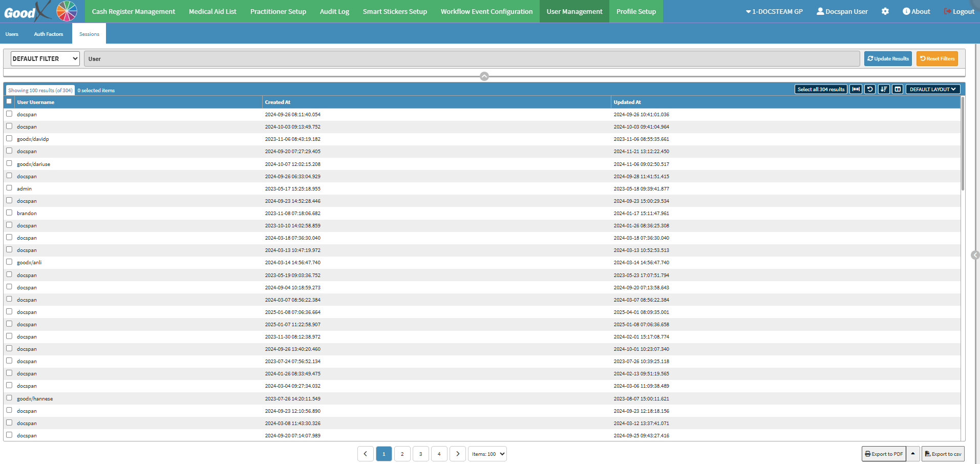
Task: Tick the checkbox for goodx/davidp row
Action: pos(9,138)
